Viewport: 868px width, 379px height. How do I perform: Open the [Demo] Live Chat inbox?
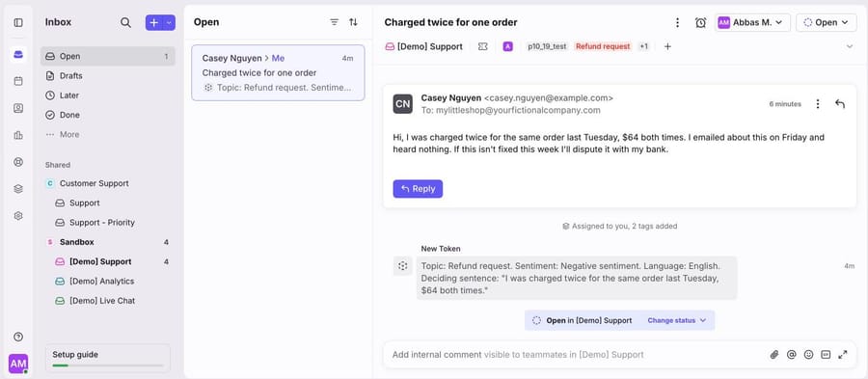click(x=108, y=301)
